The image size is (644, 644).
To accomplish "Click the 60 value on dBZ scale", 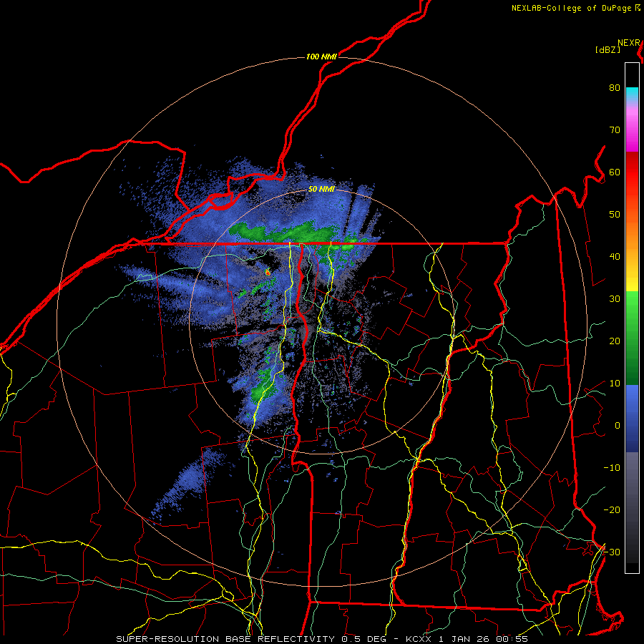I will coord(615,172).
